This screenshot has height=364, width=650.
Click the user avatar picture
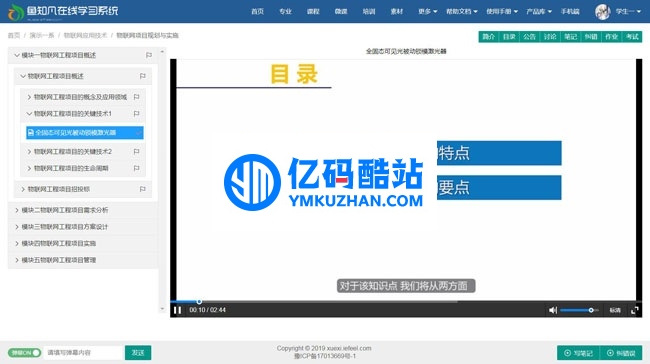coord(602,12)
